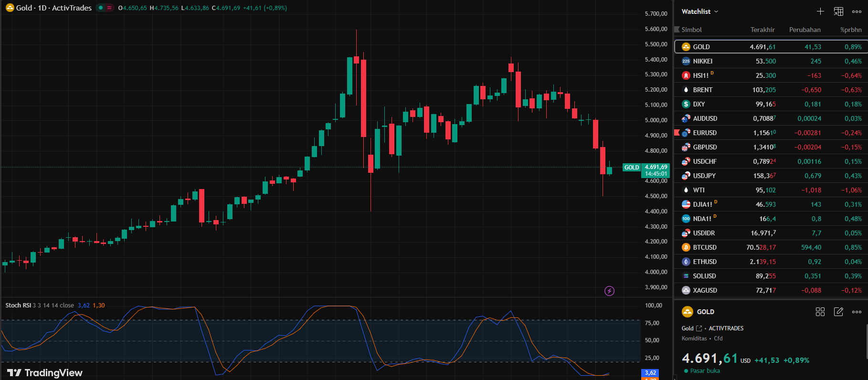This screenshot has width=868, height=380.
Task: Expand the Watchlist dropdown
Action: [x=699, y=11]
